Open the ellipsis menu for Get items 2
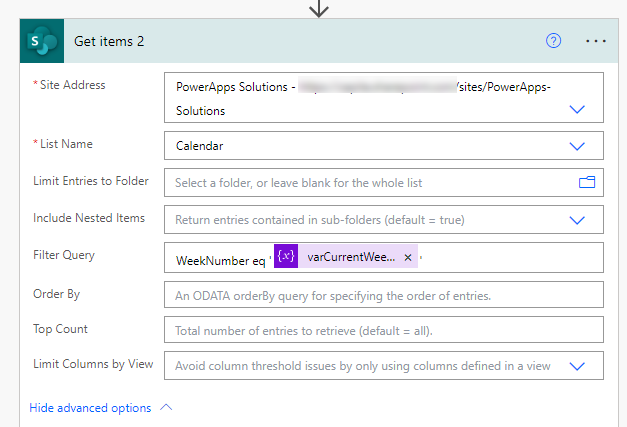 [x=596, y=41]
